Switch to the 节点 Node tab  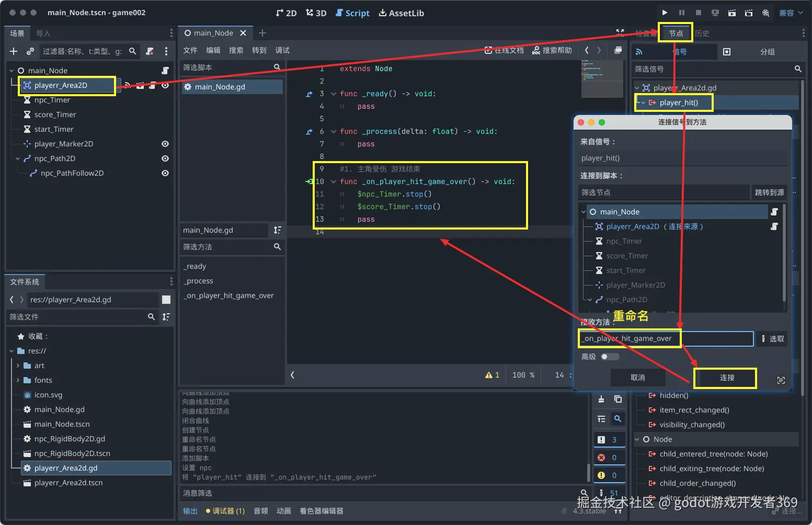point(676,33)
